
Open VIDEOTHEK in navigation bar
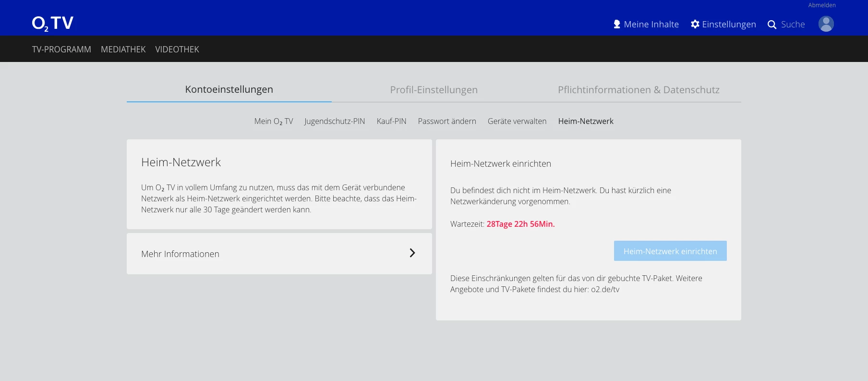point(177,49)
